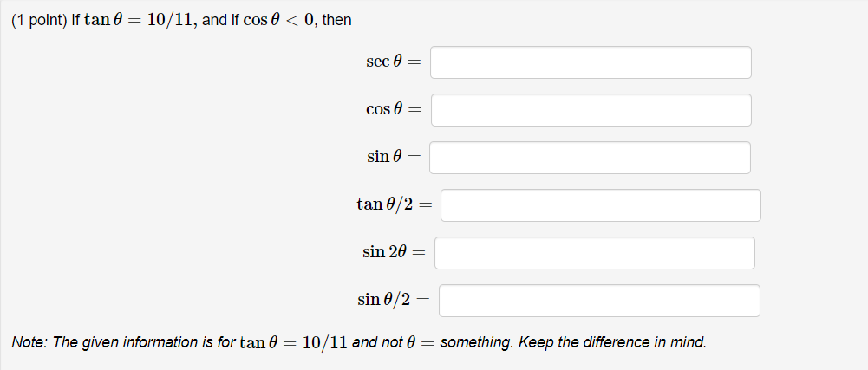
Task: Select the sin θ answer input
Action: (x=591, y=158)
